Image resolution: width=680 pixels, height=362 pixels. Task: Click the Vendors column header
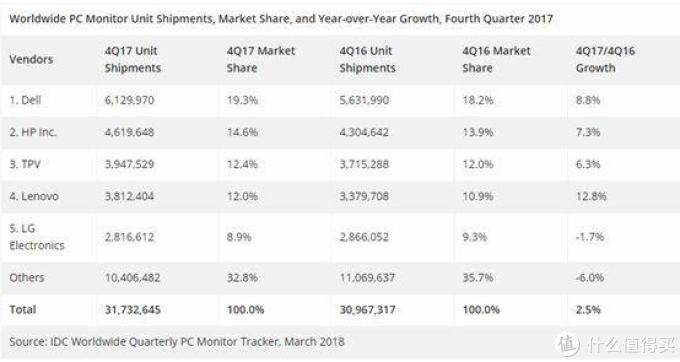pyautogui.click(x=31, y=59)
